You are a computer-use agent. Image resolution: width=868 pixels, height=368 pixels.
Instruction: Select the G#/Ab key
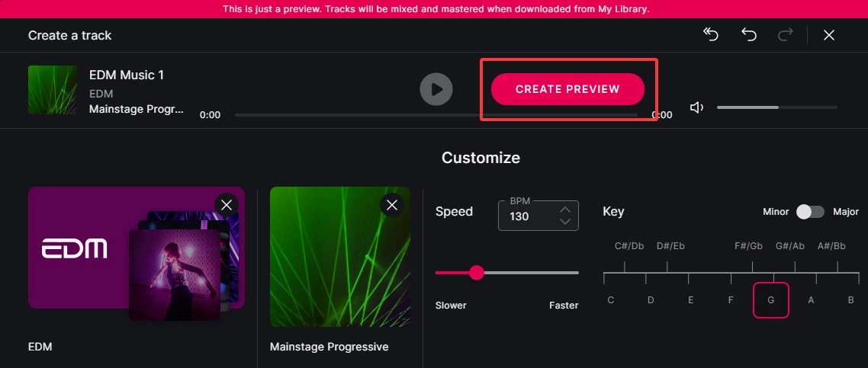tap(790, 246)
